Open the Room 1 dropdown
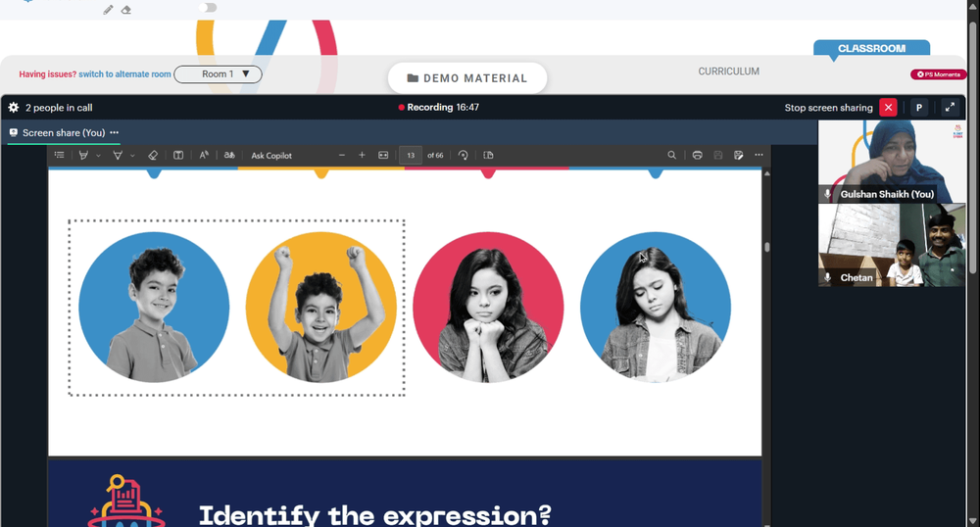Screen dimensions: 980x527 (x=218, y=74)
